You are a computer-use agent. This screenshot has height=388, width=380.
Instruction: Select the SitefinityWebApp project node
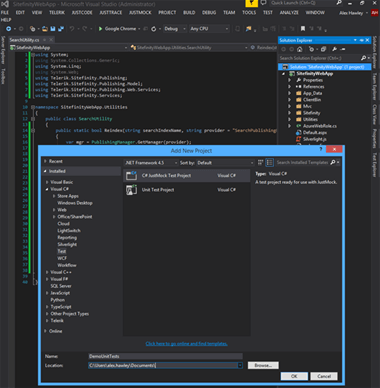(x=314, y=74)
